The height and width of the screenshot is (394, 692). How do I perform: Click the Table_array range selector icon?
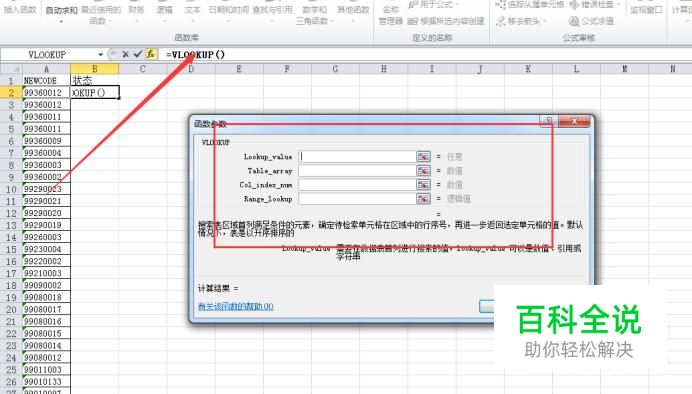coord(423,171)
